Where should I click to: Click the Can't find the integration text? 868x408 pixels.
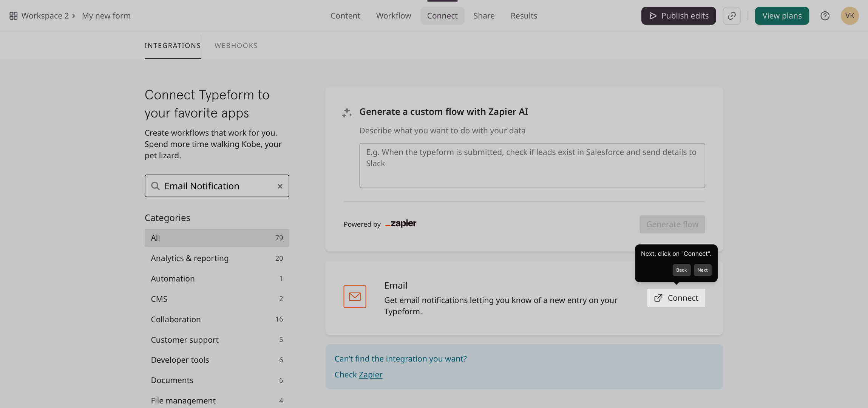(401, 359)
